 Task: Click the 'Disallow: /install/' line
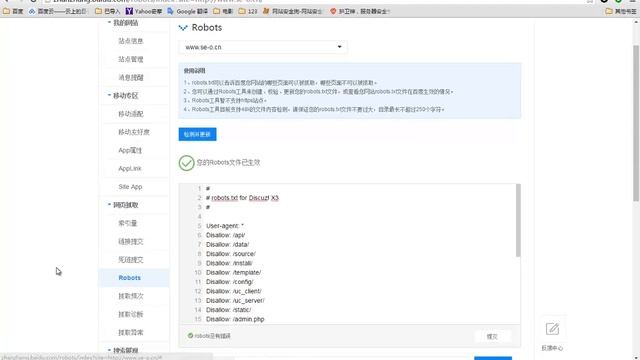click(229, 263)
